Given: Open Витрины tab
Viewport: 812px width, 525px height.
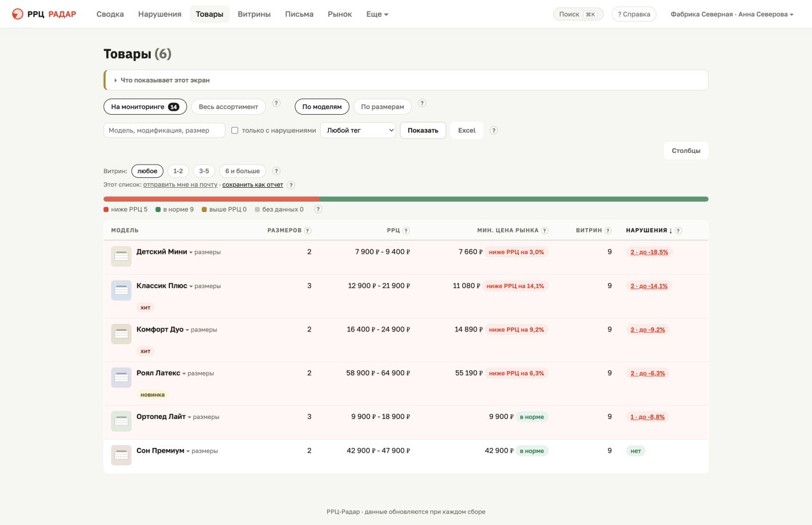Looking at the screenshot, I should (254, 14).
